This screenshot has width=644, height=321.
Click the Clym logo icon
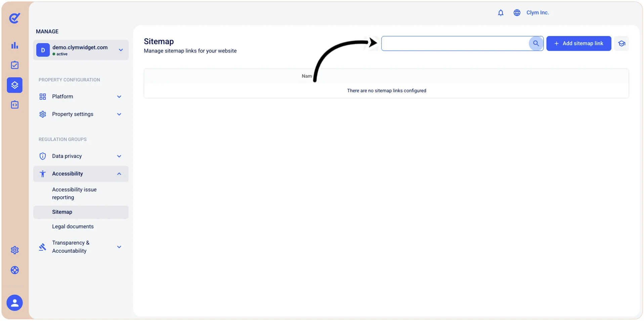(x=14, y=18)
